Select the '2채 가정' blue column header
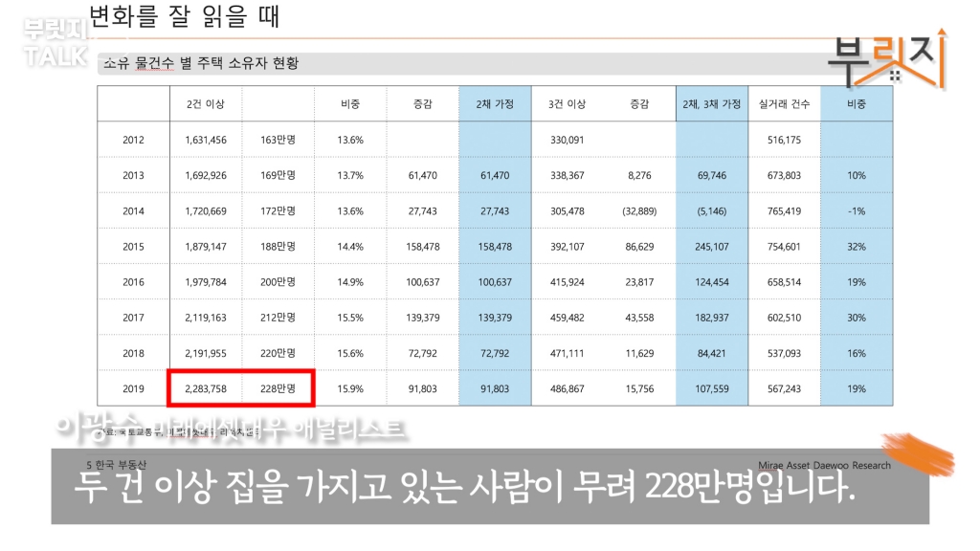Screen dimensions: 980x551 click(x=494, y=103)
